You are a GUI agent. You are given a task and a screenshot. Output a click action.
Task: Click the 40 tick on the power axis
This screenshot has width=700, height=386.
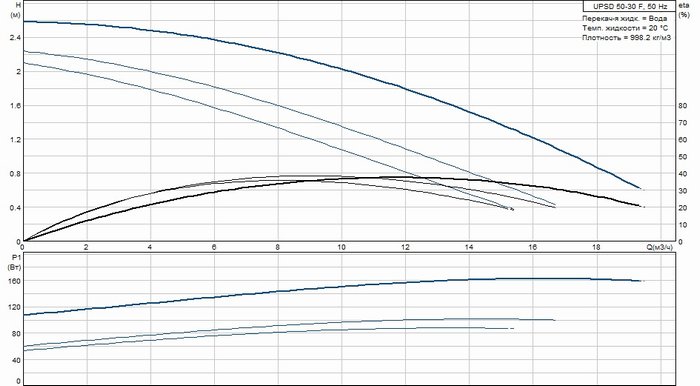coord(17,360)
